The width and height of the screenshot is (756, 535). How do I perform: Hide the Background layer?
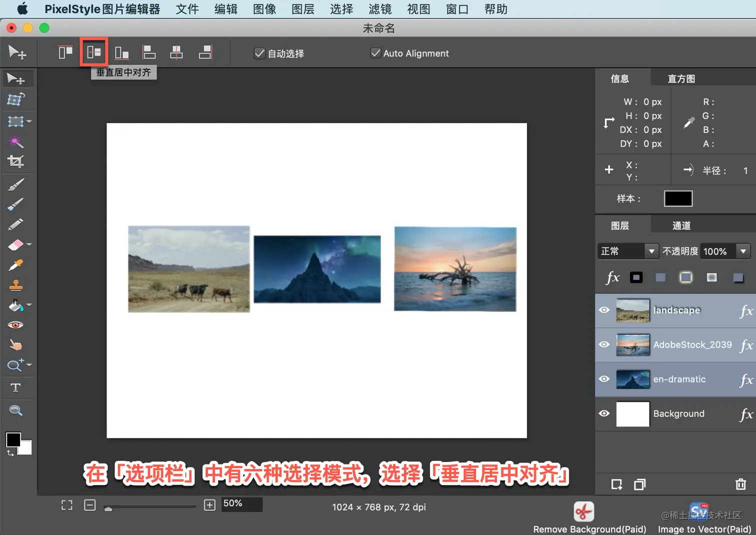(604, 414)
